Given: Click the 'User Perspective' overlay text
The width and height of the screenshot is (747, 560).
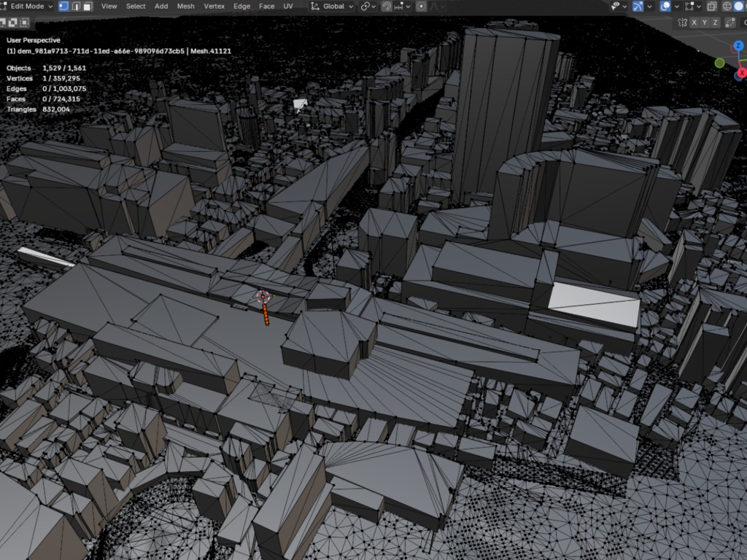Looking at the screenshot, I should click(x=34, y=40).
